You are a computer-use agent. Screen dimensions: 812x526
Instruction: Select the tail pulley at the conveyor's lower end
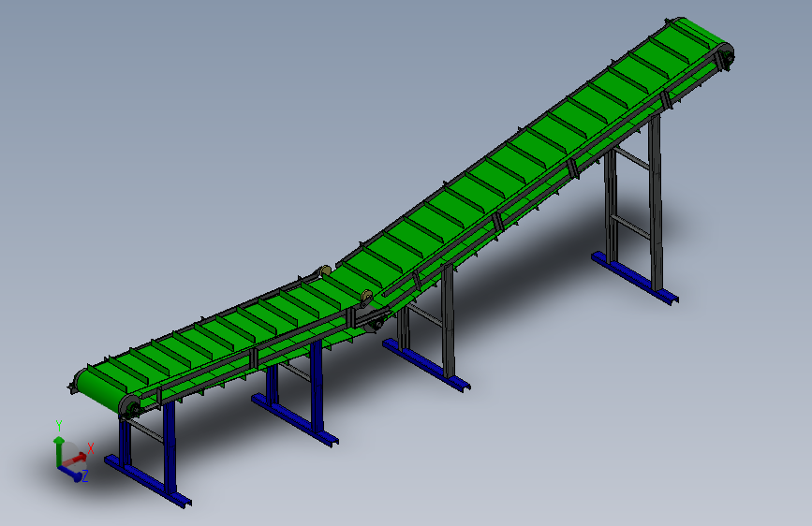pos(129,407)
